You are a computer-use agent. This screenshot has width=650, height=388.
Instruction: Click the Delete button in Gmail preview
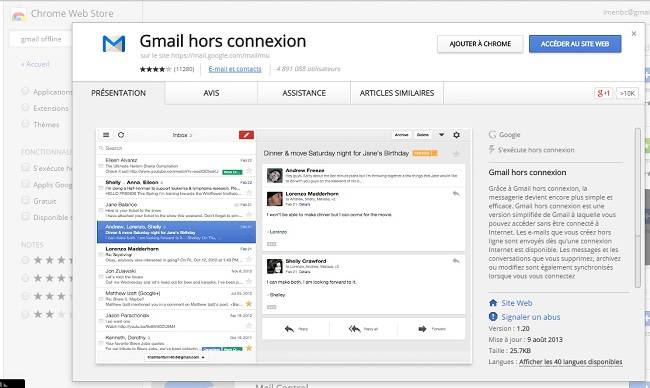click(423, 135)
